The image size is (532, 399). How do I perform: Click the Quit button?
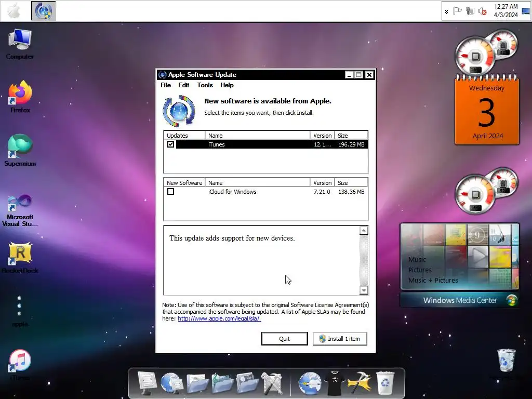pyautogui.click(x=284, y=339)
